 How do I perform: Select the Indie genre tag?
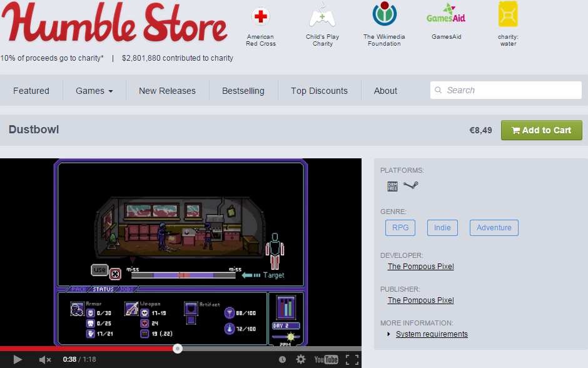click(442, 228)
